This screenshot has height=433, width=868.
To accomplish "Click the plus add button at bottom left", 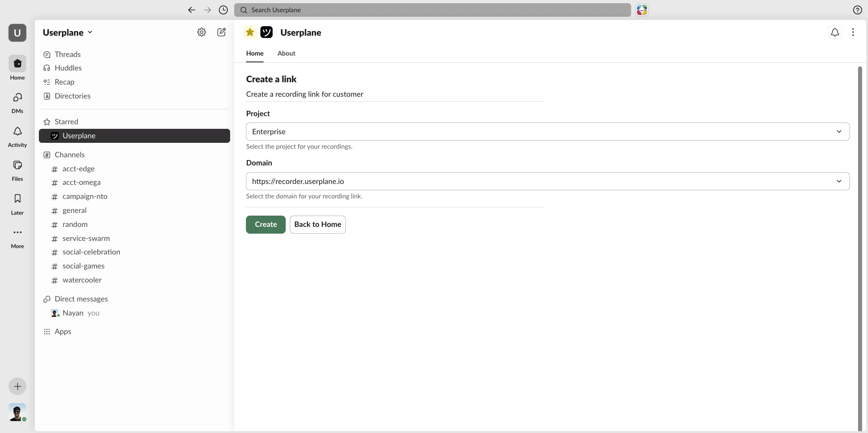I will point(17,386).
